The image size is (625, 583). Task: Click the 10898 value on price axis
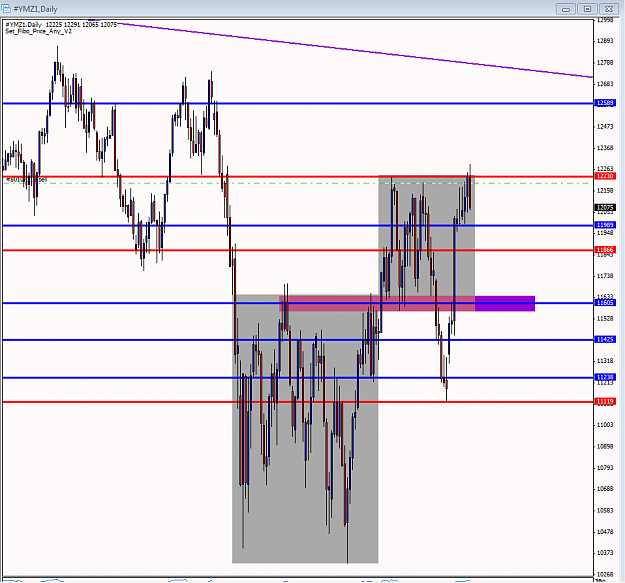[605, 446]
